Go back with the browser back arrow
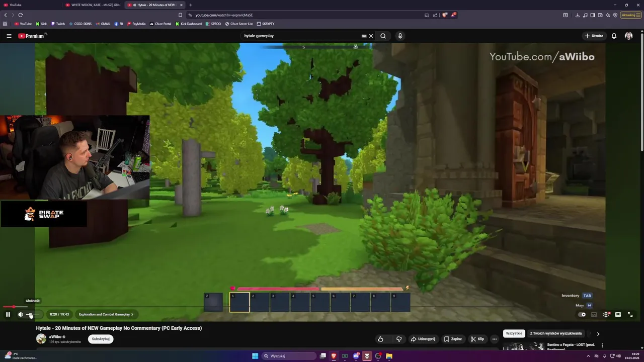 coord(6,15)
